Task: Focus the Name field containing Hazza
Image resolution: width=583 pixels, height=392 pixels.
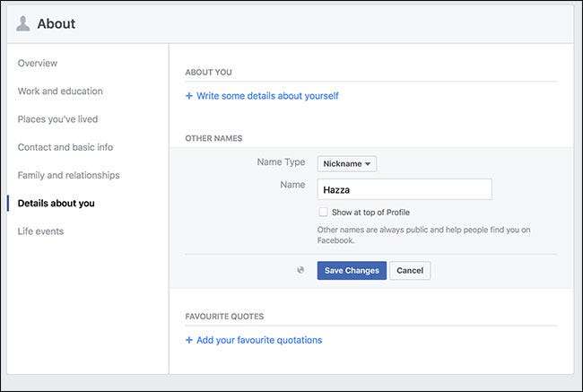Action: 405,189
